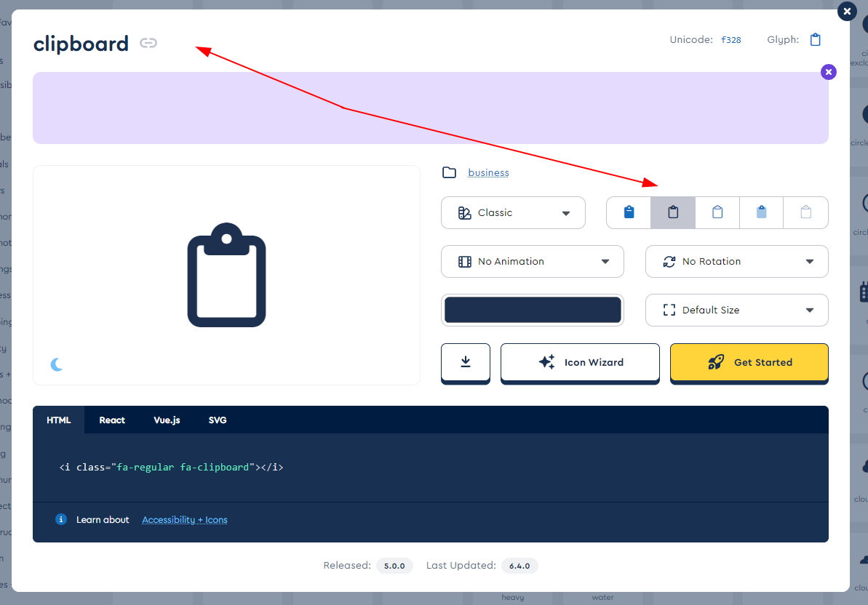Dismiss the purple banner with its X
Image resolution: width=868 pixels, height=605 pixels.
[828, 72]
